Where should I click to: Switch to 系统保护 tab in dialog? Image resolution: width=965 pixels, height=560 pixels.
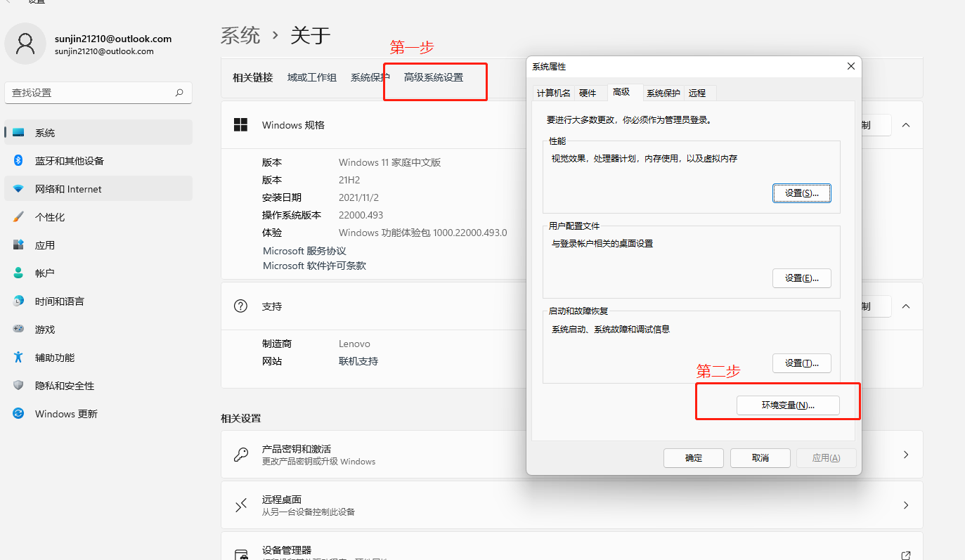tap(663, 93)
